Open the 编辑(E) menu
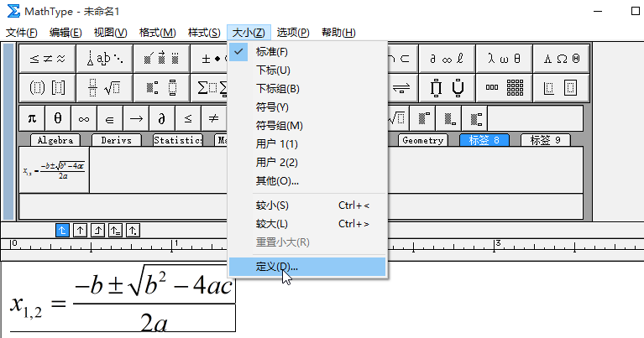Screen dimensions: 644x338 tap(65, 33)
